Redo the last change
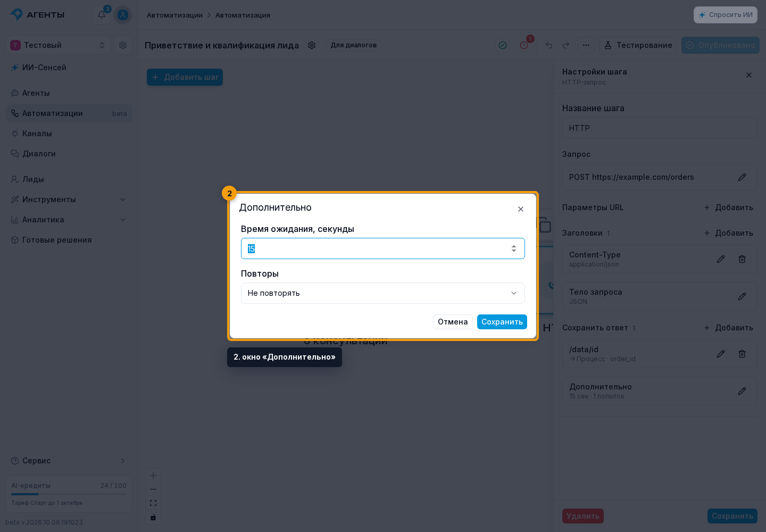 [566, 45]
